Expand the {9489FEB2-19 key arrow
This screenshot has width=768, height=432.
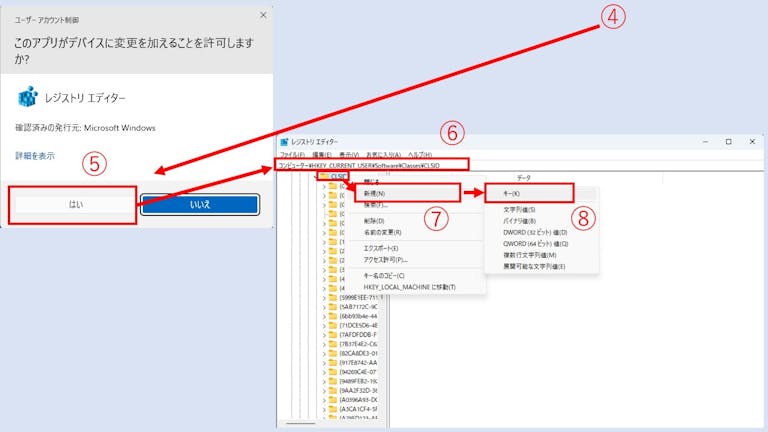[x=324, y=382]
